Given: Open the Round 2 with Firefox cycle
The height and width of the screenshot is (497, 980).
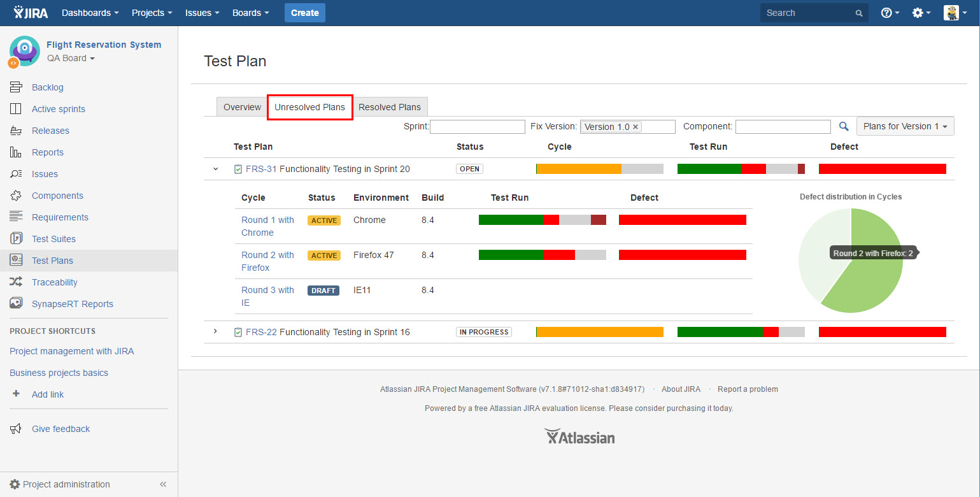Looking at the screenshot, I should 267,261.
